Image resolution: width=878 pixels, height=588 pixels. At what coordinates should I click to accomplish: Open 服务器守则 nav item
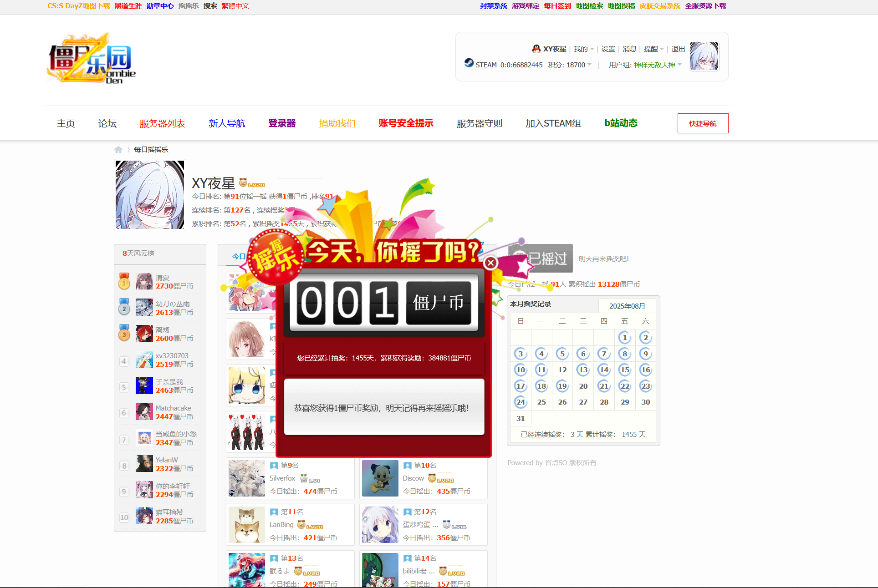pos(479,123)
